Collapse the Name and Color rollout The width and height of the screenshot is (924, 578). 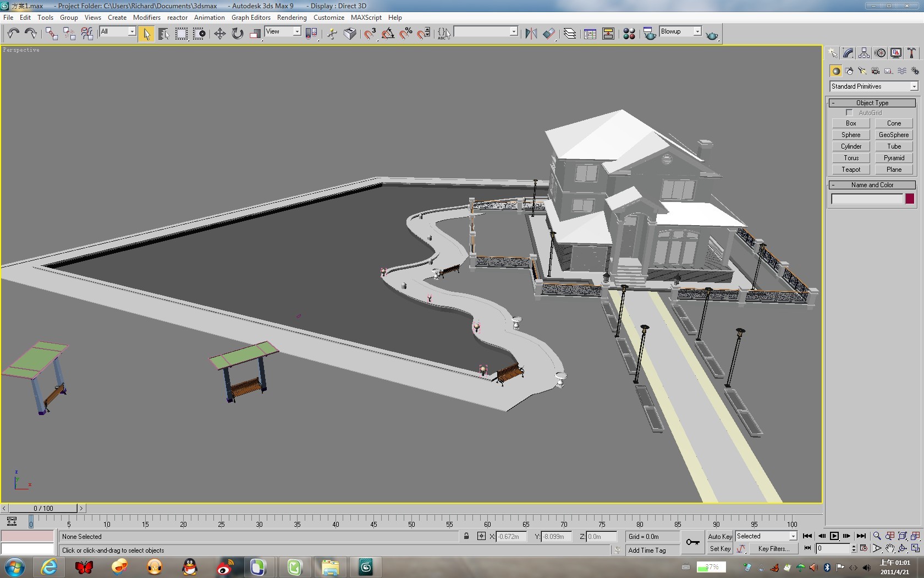pyautogui.click(x=872, y=185)
